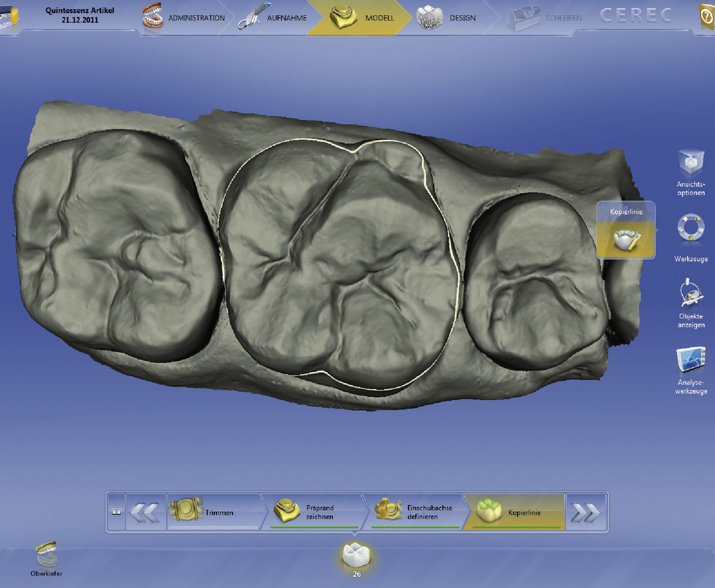Click the case icon at top-left corner
The height and width of the screenshot is (588, 715).
pyautogui.click(x=10, y=17)
